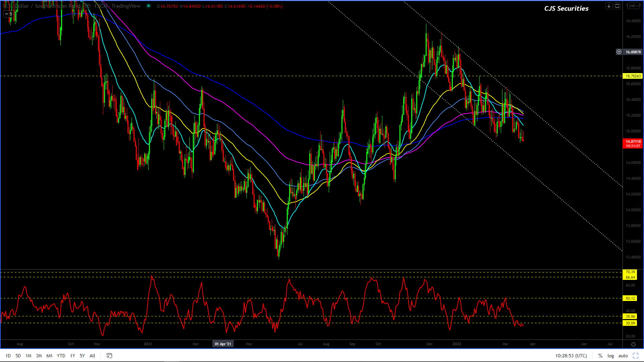
Task: Select the 1D date range
Action: pos(8,356)
